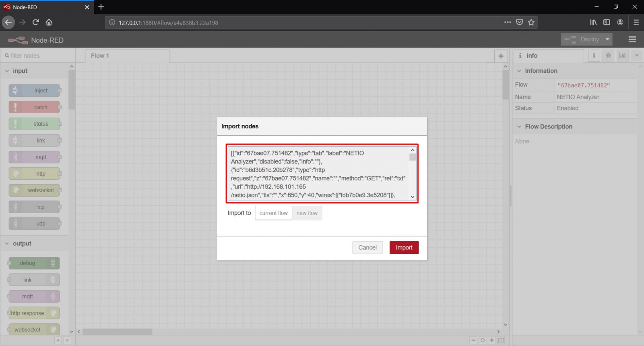Toggle the navigator map view
644x346 pixels.
[x=501, y=340]
